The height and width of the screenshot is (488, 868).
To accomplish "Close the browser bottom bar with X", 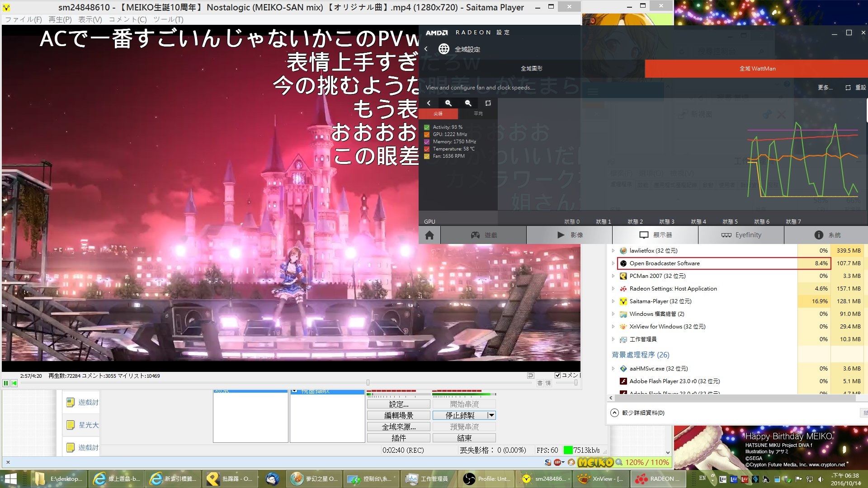I will click(x=8, y=462).
